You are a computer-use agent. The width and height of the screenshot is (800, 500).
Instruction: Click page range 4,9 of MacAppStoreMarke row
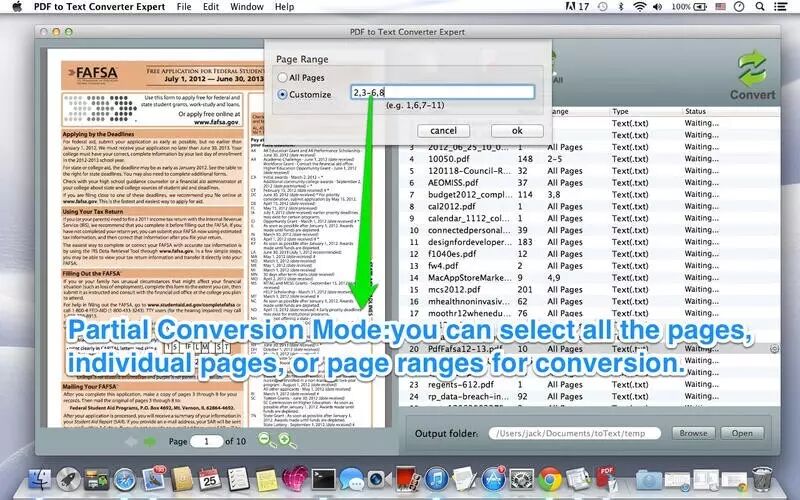coord(554,278)
